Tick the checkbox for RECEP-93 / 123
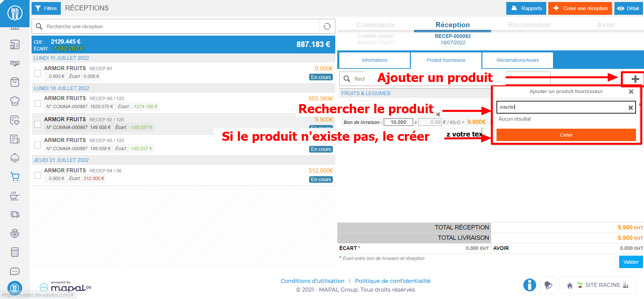Viewport: 644px width, 299px height. tap(38, 145)
